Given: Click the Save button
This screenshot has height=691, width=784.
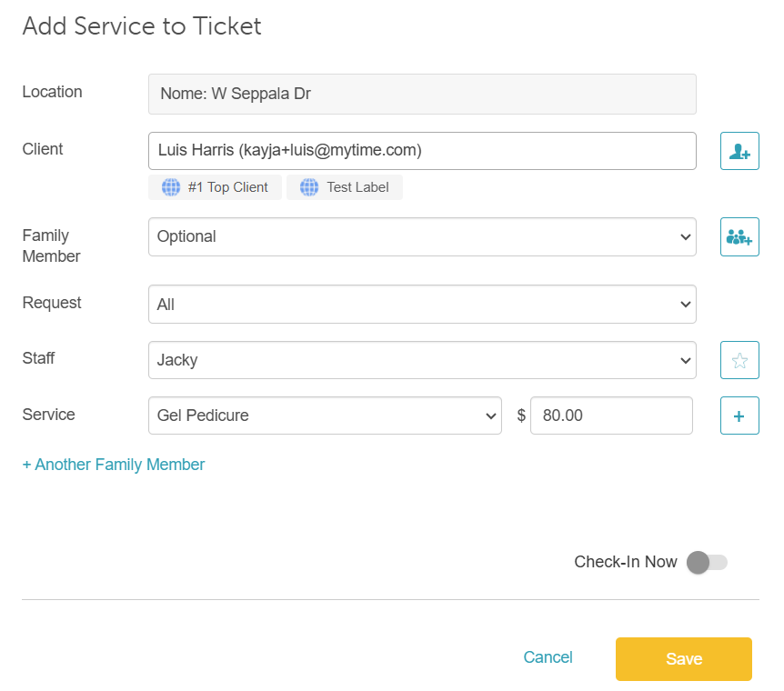Looking at the screenshot, I should pyautogui.click(x=683, y=659).
